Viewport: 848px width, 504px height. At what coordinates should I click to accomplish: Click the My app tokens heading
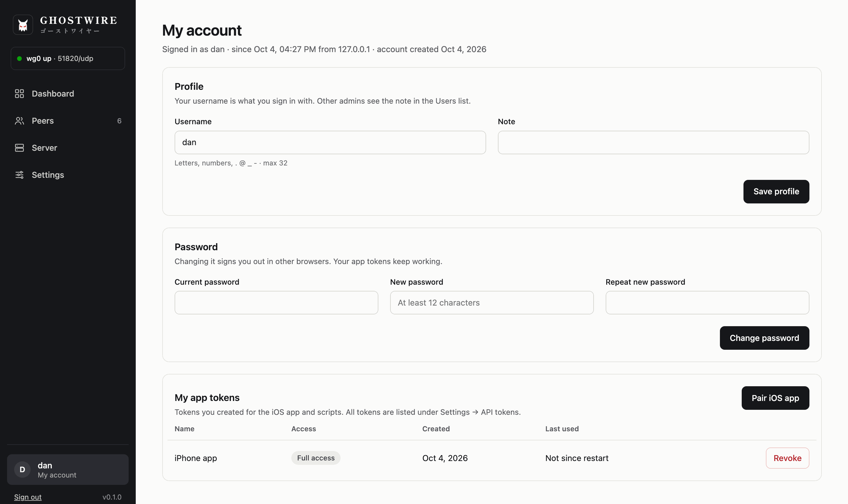pyautogui.click(x=207, y=398)
